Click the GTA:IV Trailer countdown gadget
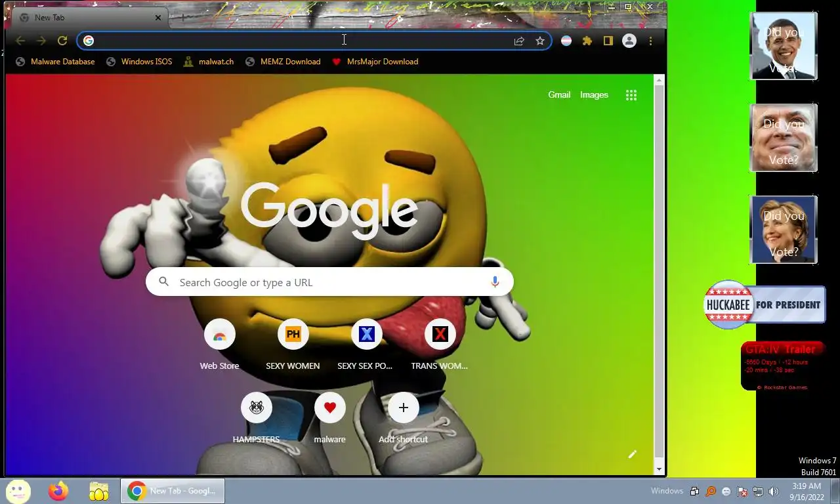This screenshot has height=504, width=840. 784,366
